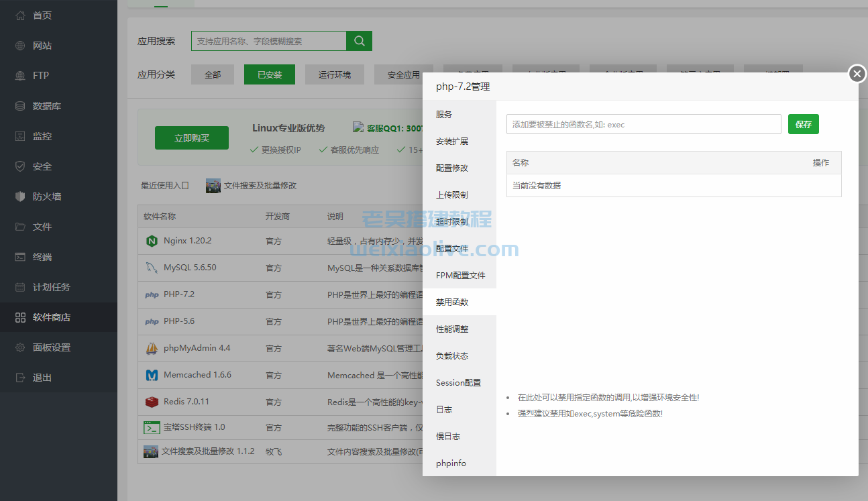The height and width of the screenshot is (501, 868).
Task: Open the 文件搜索及批量修改 quick entry
Action: (x=256, y=185)
